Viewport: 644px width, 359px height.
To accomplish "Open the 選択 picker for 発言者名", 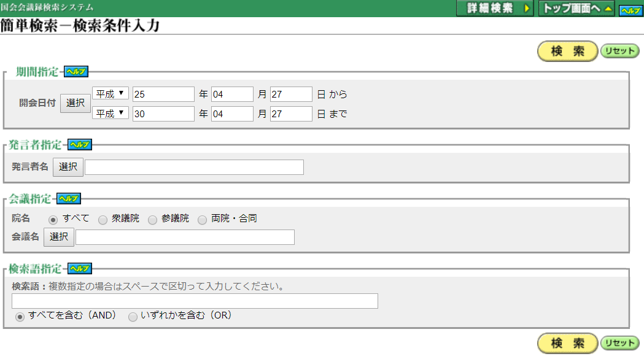I will point(68,167).
